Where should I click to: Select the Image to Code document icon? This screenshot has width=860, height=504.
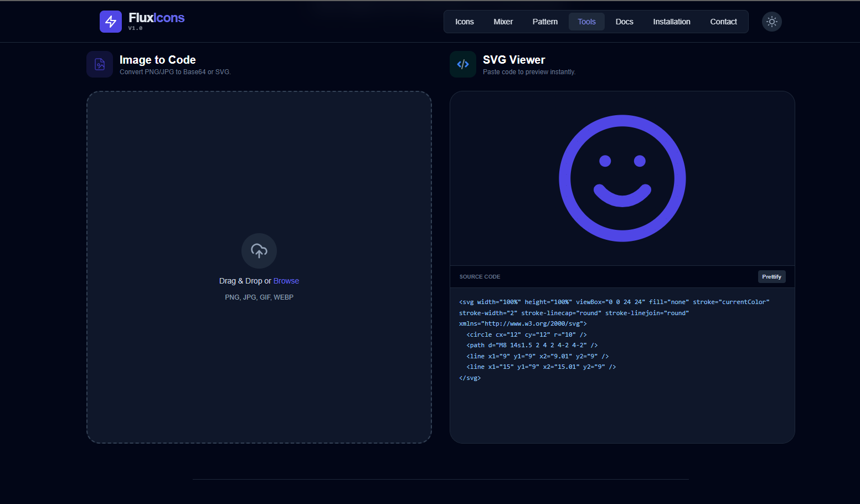(x=99, y=64)
